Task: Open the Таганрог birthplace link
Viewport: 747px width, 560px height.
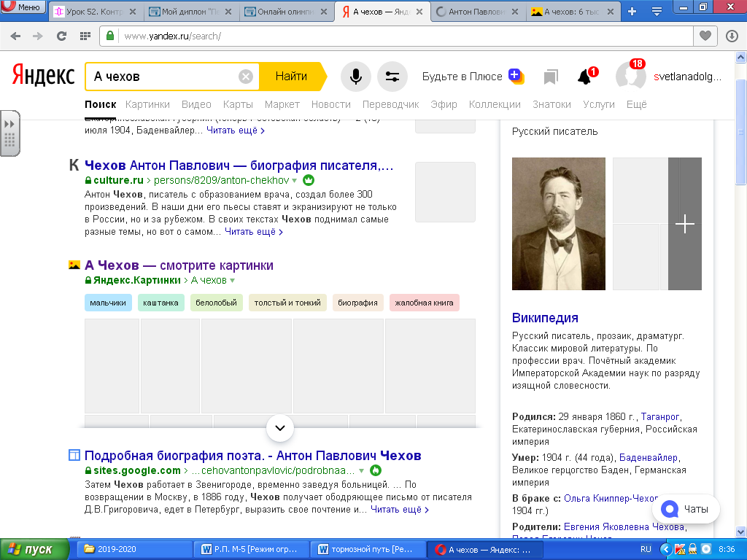Action: click(660, 416)
